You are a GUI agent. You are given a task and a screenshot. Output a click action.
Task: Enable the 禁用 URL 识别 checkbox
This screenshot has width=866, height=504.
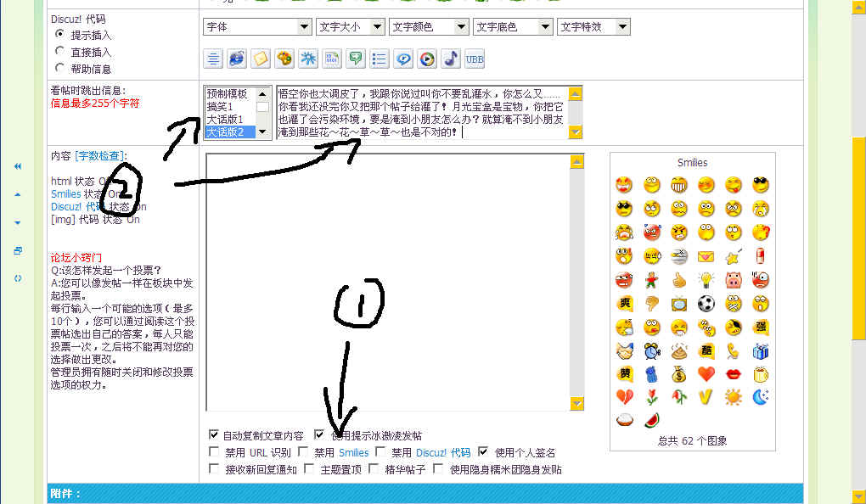214,451
